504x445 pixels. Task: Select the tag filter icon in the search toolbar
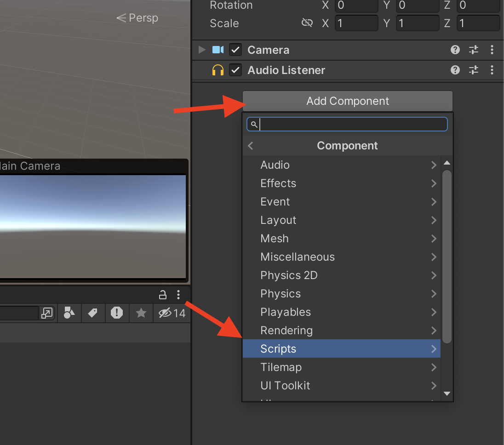pos(93,313)
